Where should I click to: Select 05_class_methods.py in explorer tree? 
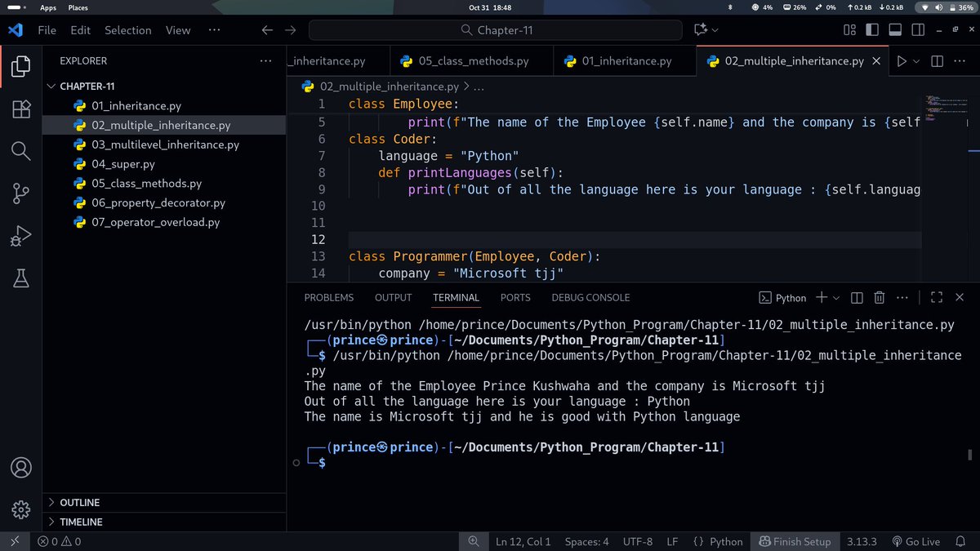tap(163, 184)
